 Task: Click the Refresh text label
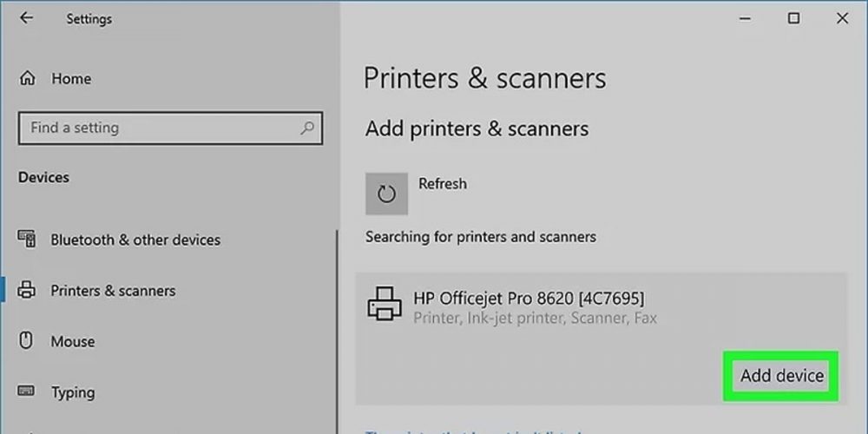point(443,184)
